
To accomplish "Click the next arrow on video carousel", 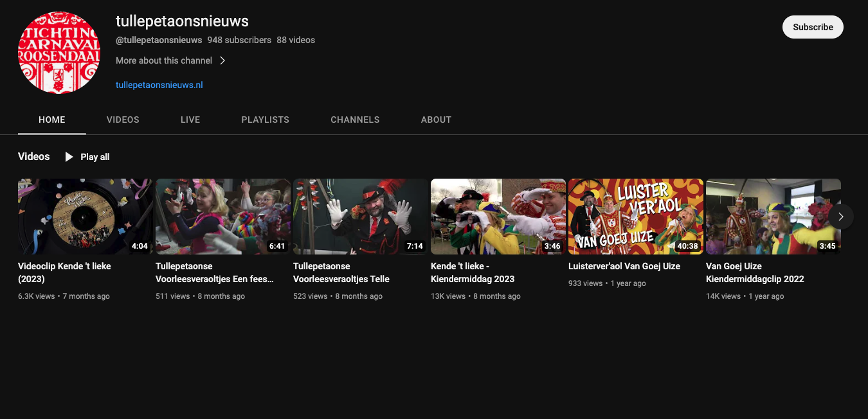I will (x=840, y=217).
